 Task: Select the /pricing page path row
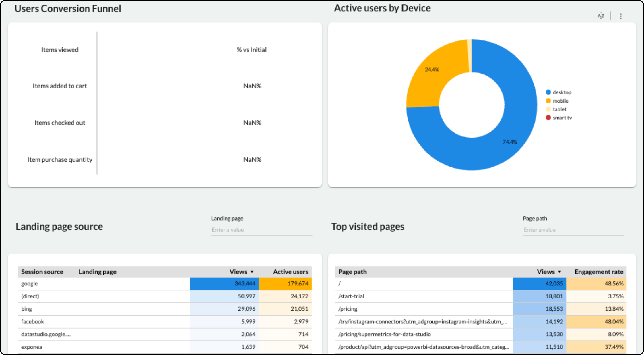348,309
